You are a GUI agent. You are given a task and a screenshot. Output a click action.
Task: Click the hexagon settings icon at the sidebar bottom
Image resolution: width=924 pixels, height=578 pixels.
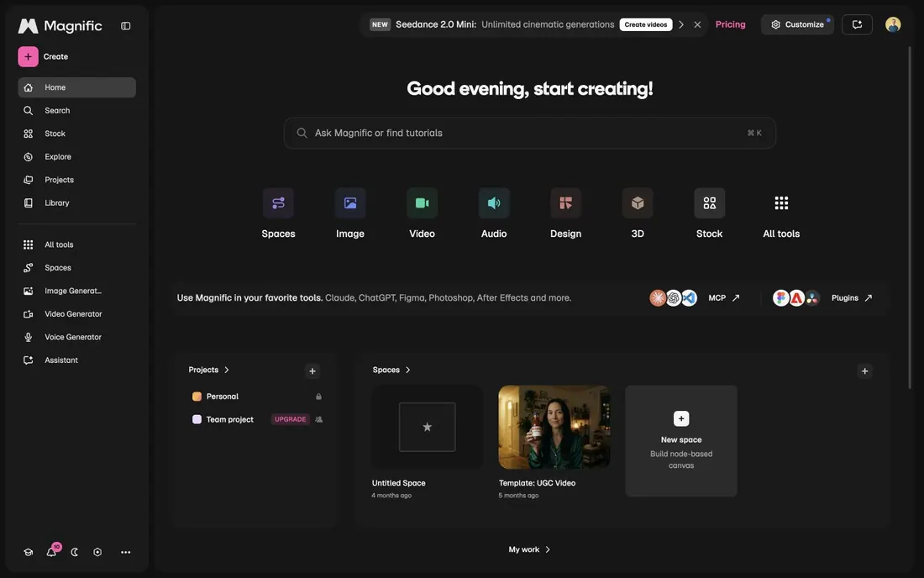pos(97,552)
